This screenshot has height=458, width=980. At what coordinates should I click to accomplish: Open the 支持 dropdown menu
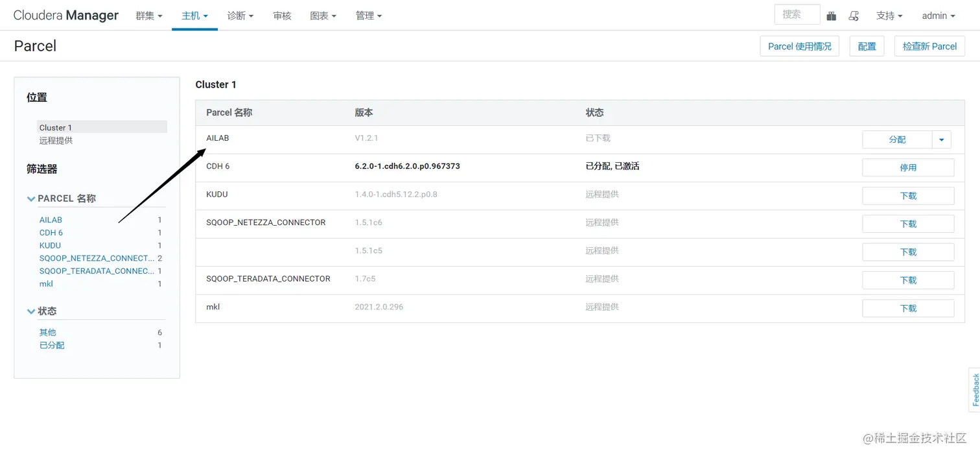(889, 16)
